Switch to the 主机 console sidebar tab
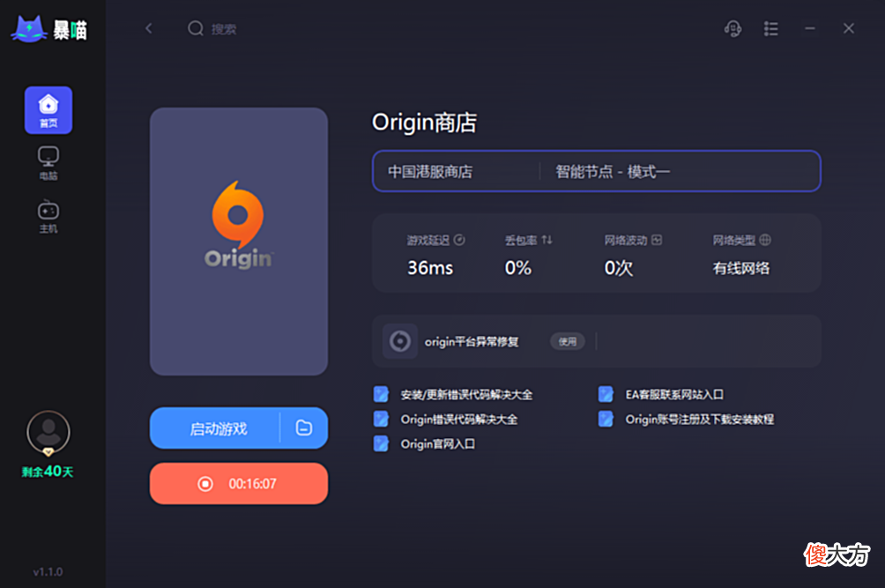This screenshot has width=885, height=588. (48, 216)
